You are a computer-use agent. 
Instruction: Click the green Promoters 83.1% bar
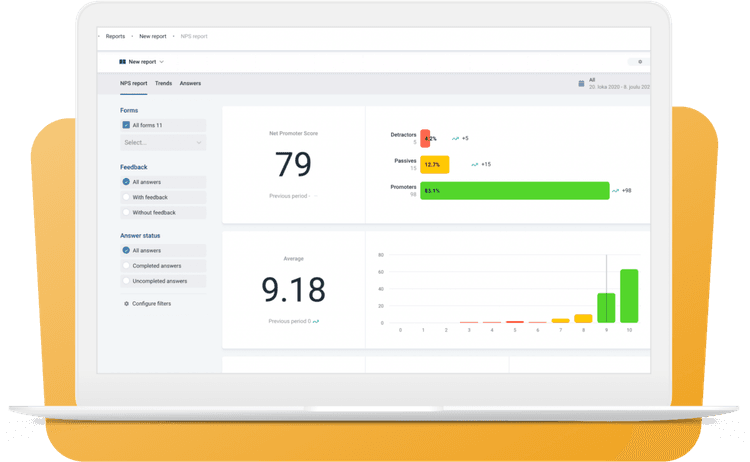tap(515, 191)
